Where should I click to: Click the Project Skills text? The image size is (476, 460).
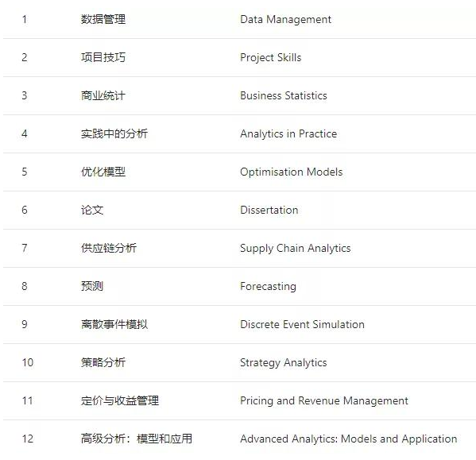[270, 58]
